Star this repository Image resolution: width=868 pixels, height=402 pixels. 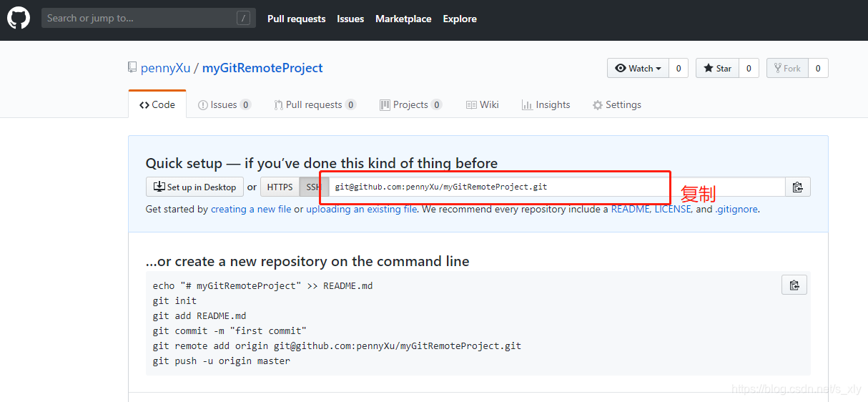tap(717, 68)
